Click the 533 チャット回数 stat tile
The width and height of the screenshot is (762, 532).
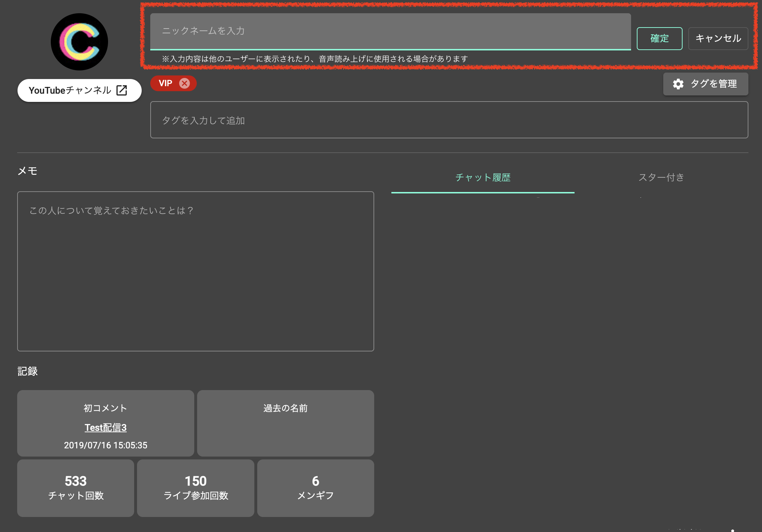coord(75,488)
